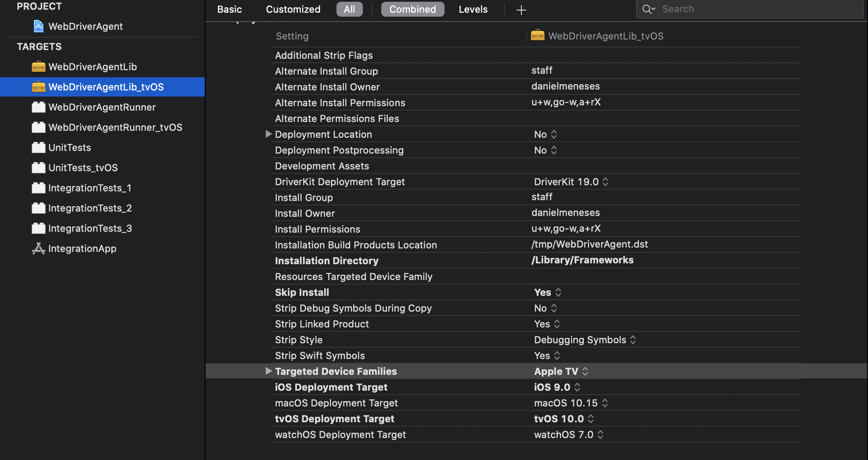Open the Strip Style Debugging Symbols dropdown

pos(585,340)
